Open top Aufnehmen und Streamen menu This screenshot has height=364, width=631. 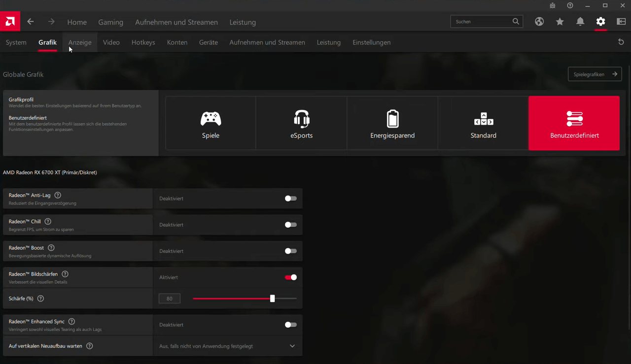pos(176,22)
